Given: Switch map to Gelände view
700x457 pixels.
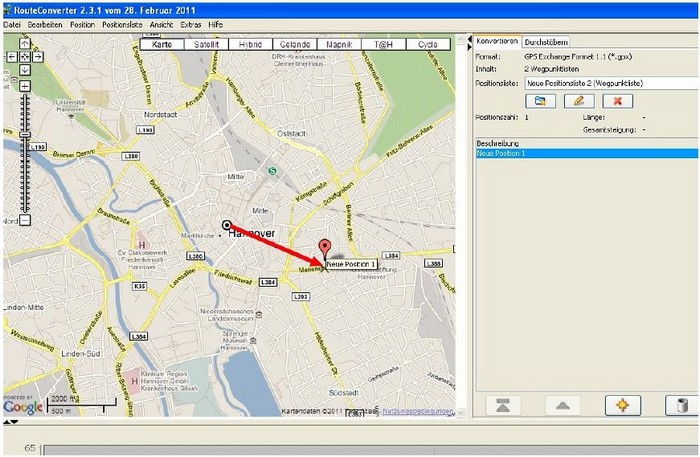Looking at the screenshot, I should pyautogui.click(x=295, y=44).
